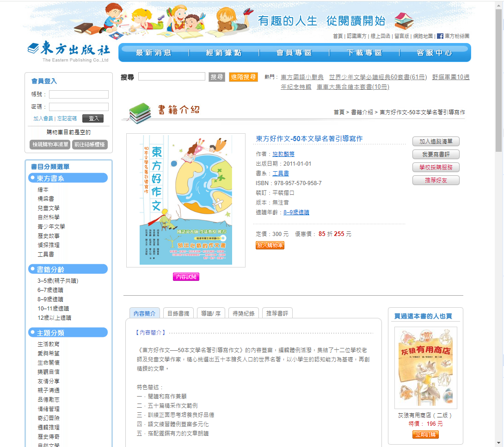Click the book cover thumbnail 東方好作文

pos(186,200)
